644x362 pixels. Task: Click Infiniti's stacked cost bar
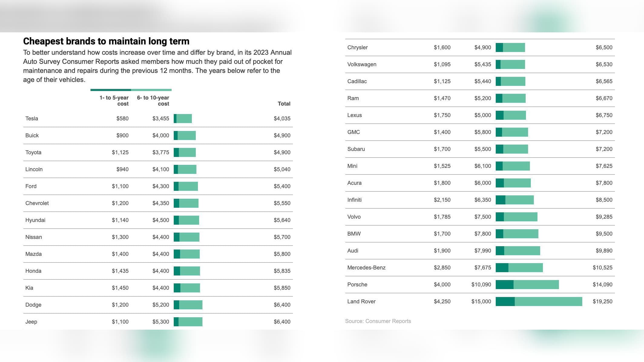click(514, 200)
